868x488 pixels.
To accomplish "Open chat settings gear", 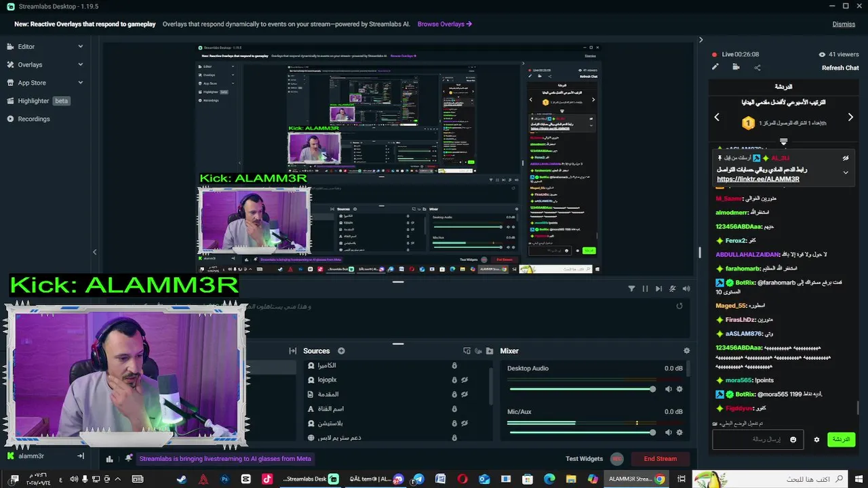I will click(816, 440).
